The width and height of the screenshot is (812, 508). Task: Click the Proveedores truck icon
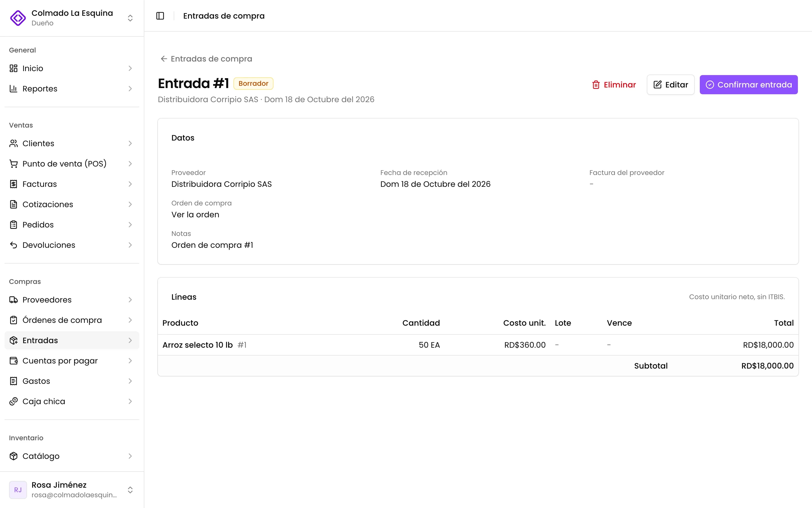(14, 300)
